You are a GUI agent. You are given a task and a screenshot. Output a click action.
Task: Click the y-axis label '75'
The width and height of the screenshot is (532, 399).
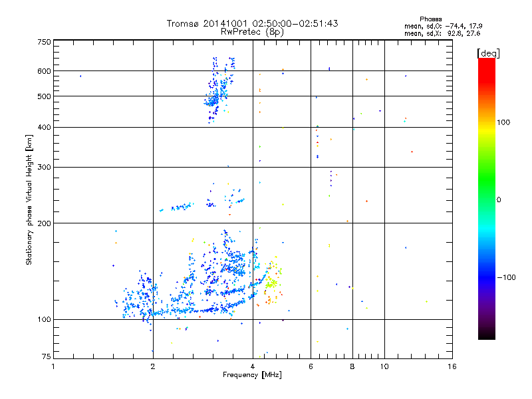(x=47, y=356)
